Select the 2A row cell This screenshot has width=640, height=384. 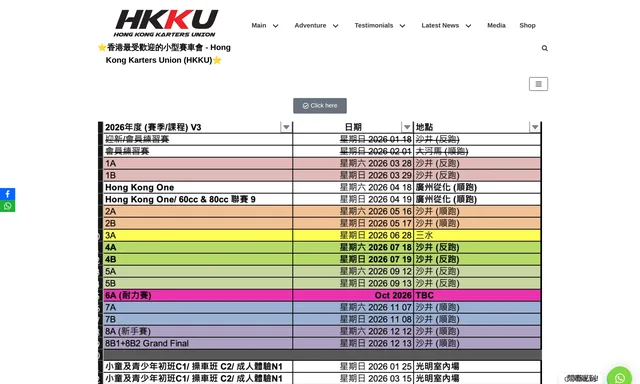[x=198, y=211]
